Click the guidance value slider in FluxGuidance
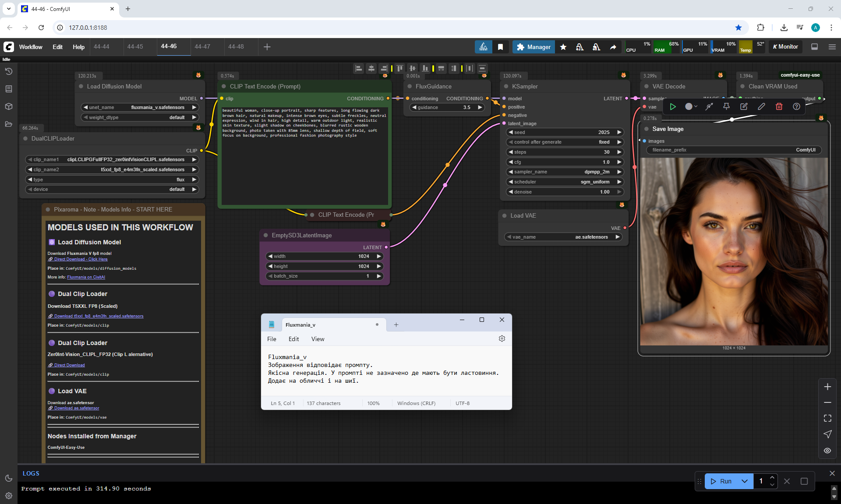The height and width of the screenshot is (504, 841). [447, 107]
